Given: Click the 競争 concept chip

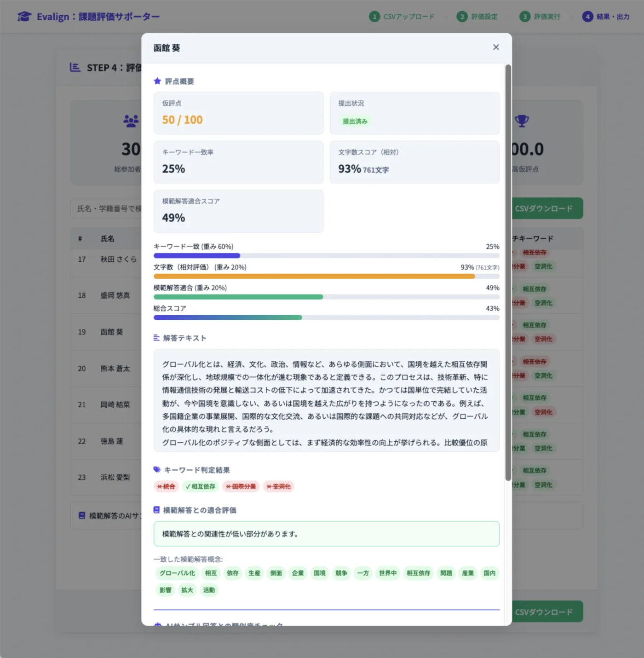Looking at the screenshot, I should tap(341, 573).
